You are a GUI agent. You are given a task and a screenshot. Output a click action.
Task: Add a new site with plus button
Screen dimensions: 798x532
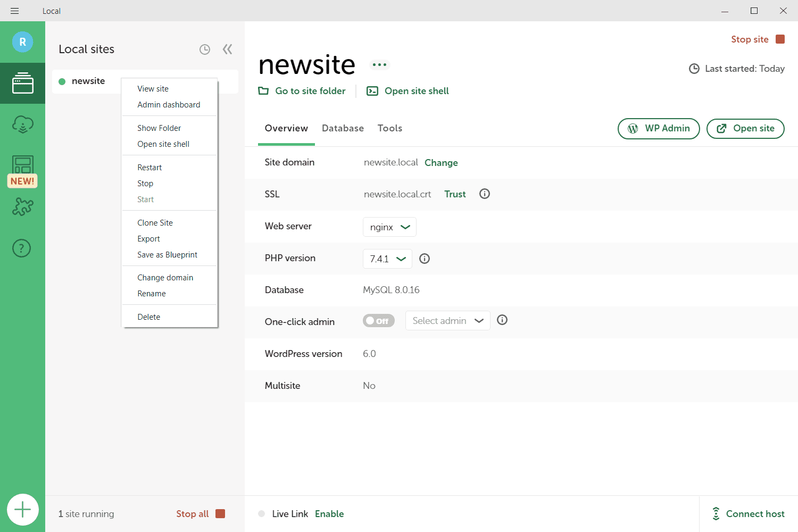[x=23, y=510]
